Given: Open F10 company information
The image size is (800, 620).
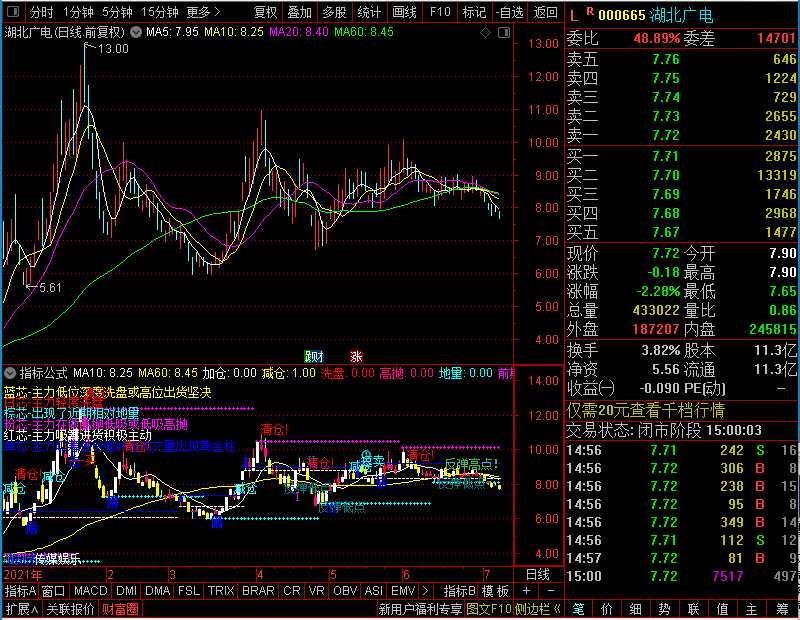Looking at the screenshot, I should 440,12.
